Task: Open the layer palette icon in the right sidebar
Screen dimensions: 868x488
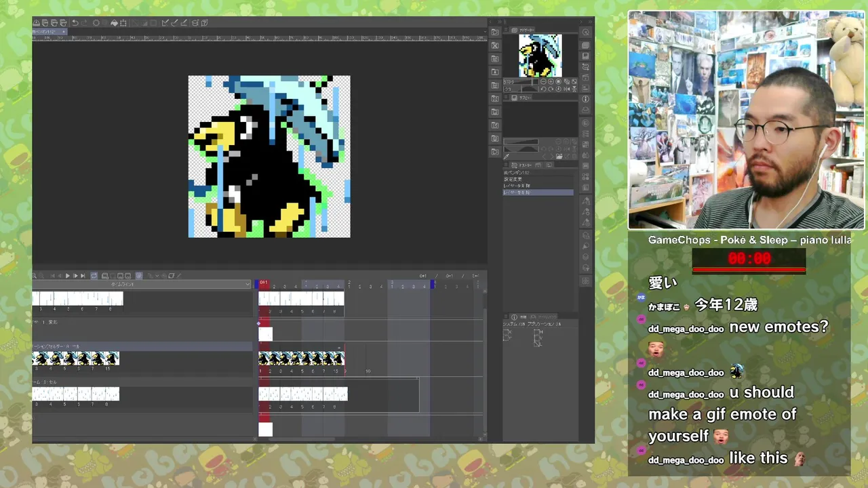Action: tap(585, 45)
